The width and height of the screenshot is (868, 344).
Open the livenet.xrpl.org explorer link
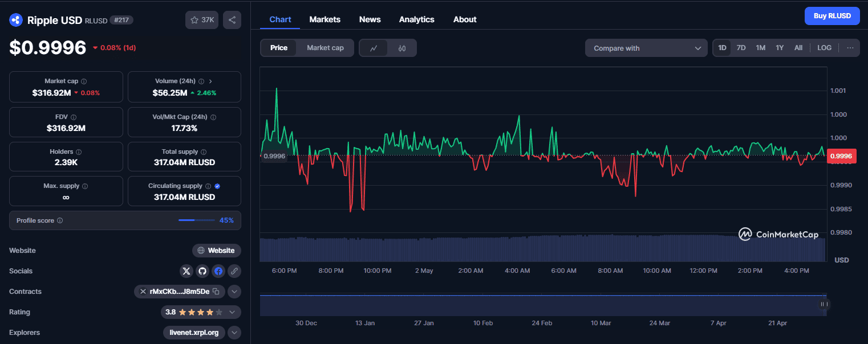click(x=194, y=333)
